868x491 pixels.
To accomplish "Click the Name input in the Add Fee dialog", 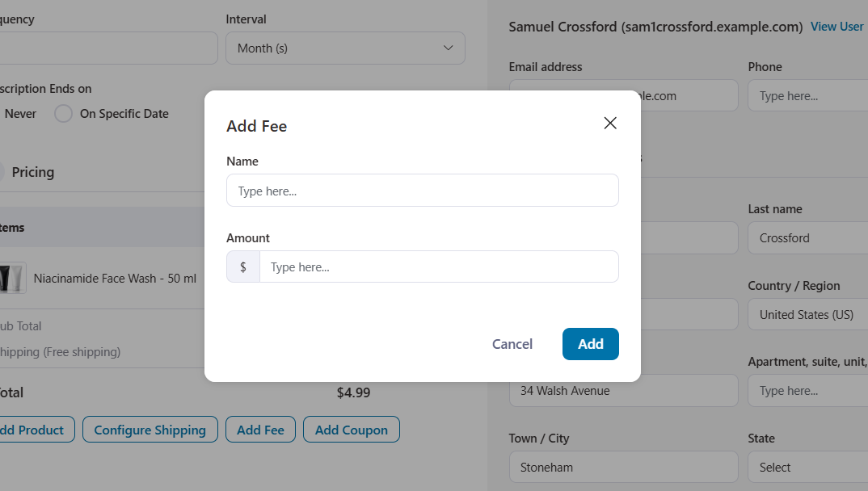I will 422,190.
